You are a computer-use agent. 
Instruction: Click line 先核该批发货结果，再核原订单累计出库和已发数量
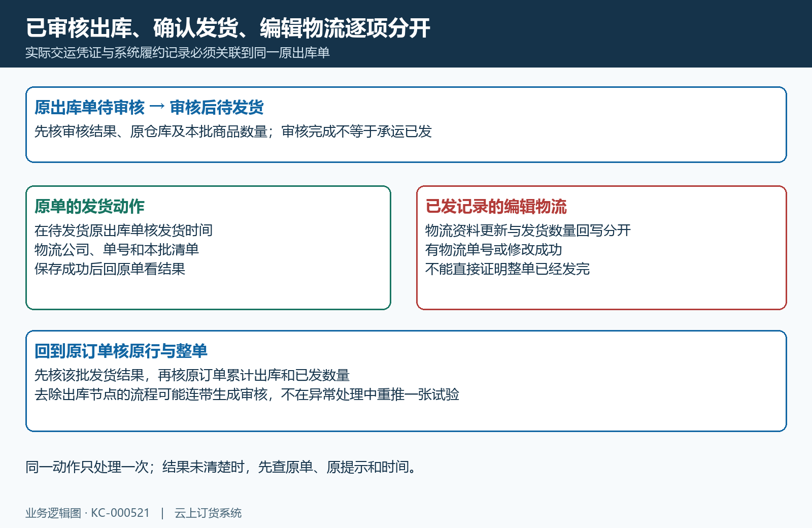tap(192, 375)
